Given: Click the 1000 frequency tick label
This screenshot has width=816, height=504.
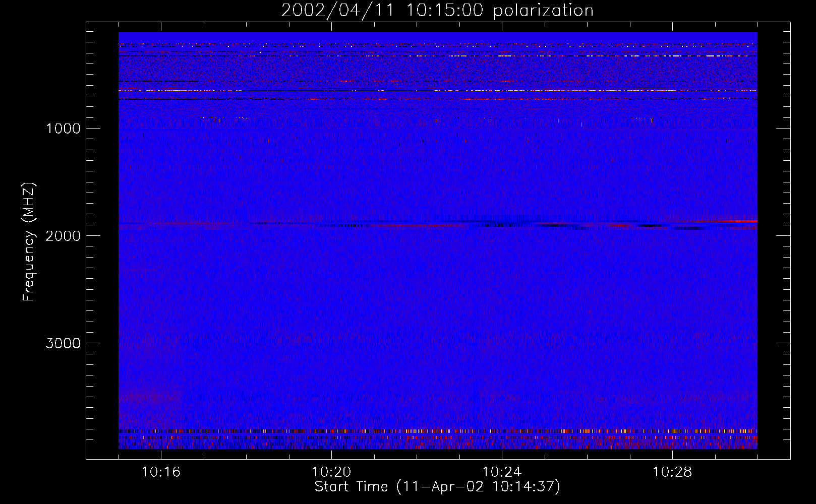Looking at the screenshot, I should click(63, 129).
